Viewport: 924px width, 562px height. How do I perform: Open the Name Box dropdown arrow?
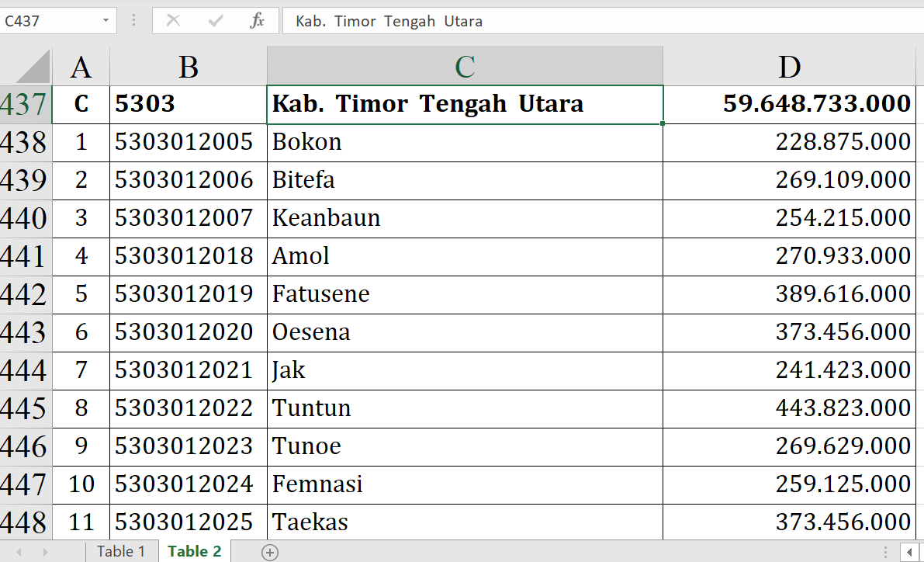106,21
